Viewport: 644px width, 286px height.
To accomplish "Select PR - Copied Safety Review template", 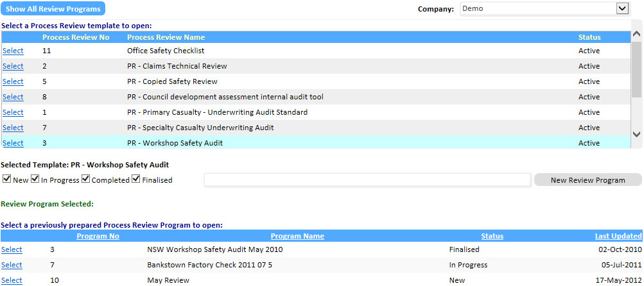I will 13,81.
